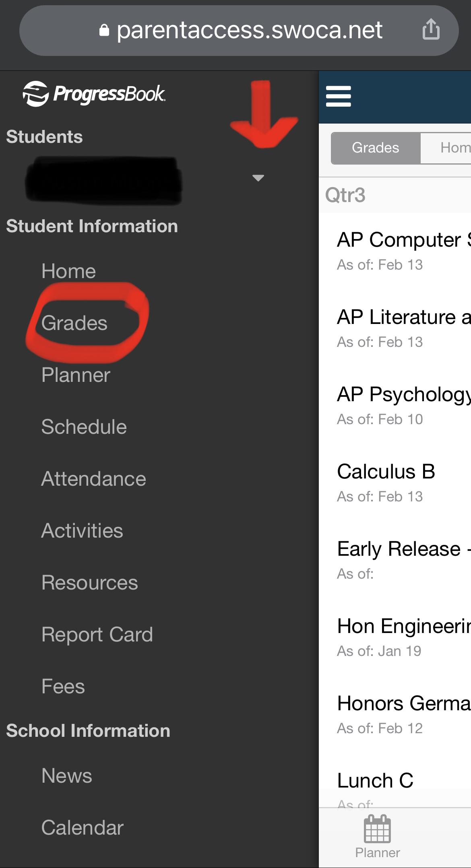Open the Planner sidebar link
471x868 pixels.
tap(76, 375)
